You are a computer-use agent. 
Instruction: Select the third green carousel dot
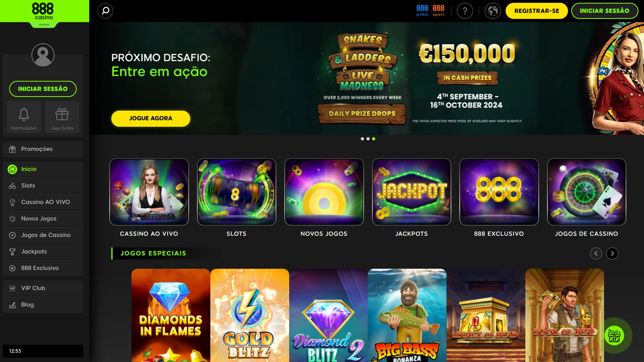click(x=374, y=139)
